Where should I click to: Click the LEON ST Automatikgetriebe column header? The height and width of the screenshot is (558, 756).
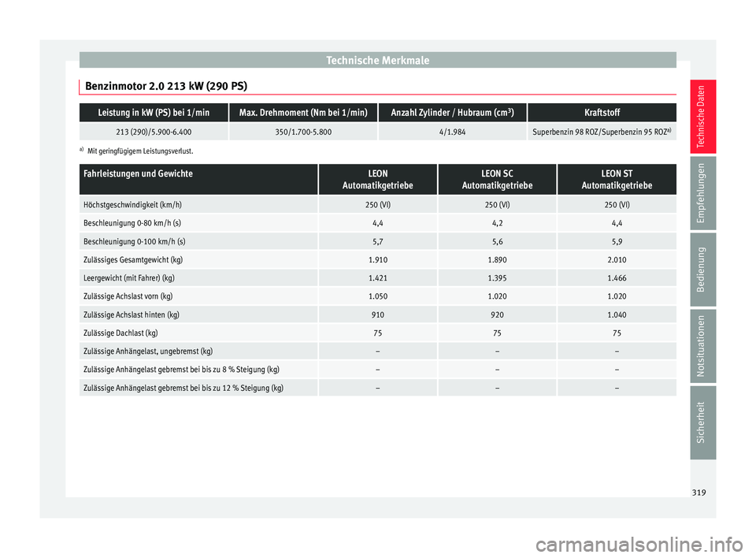[x=617, y=180]
